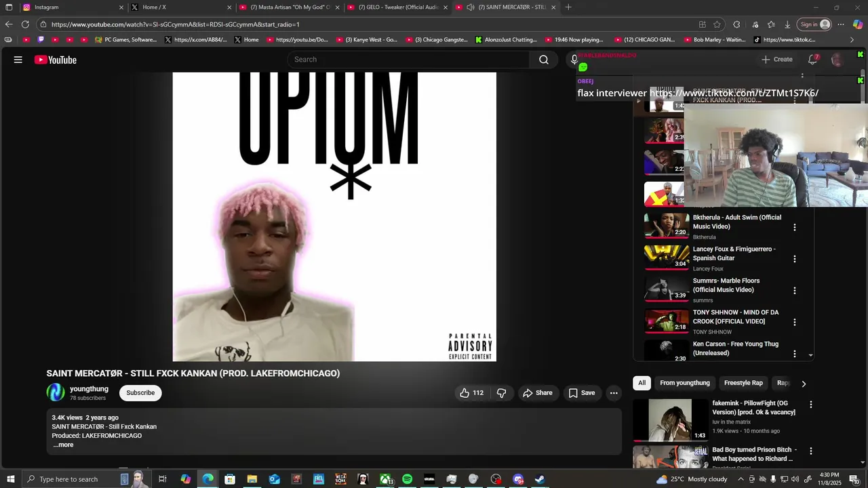This screenshot has width=868, height=488.
Task: Go to the YouTube home logo
Action: pos(56,60)
